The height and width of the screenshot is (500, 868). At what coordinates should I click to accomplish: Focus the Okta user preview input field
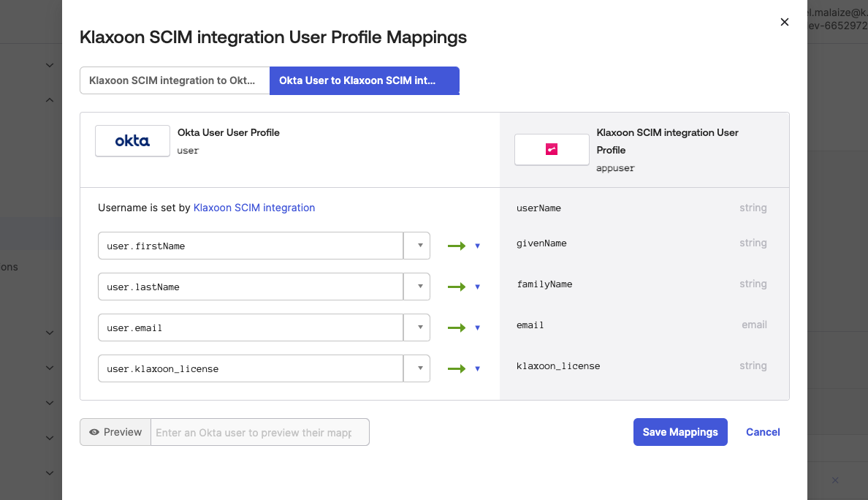coord(259,432)
